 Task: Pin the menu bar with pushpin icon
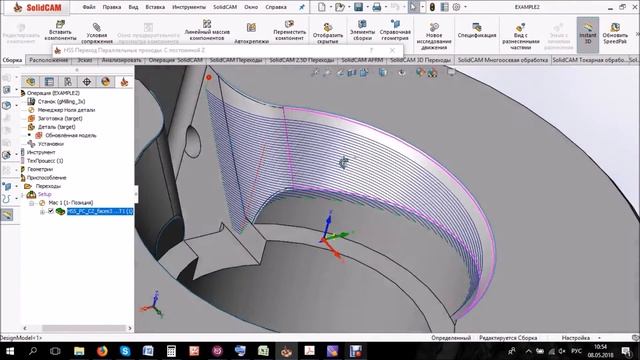(302, 7)
